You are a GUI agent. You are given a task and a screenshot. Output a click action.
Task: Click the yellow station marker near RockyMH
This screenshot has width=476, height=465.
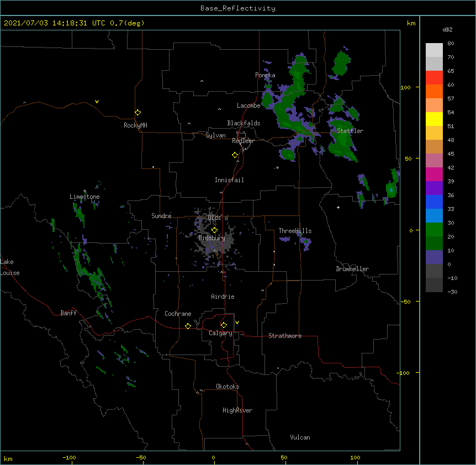coord(138,113)
